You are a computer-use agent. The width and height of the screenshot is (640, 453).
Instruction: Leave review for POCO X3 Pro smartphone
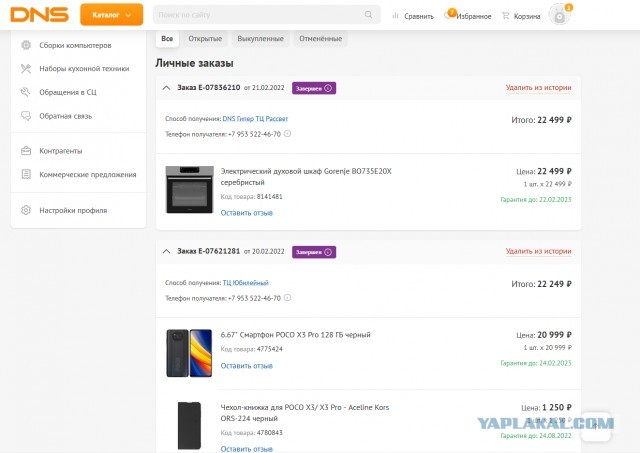click(247, 366)
